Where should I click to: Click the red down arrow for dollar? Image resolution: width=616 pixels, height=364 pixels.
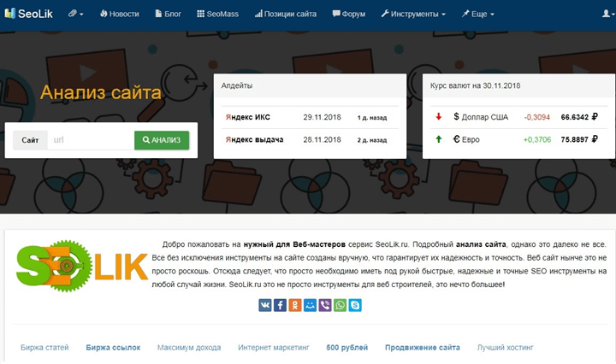click(x=438, y=116)
